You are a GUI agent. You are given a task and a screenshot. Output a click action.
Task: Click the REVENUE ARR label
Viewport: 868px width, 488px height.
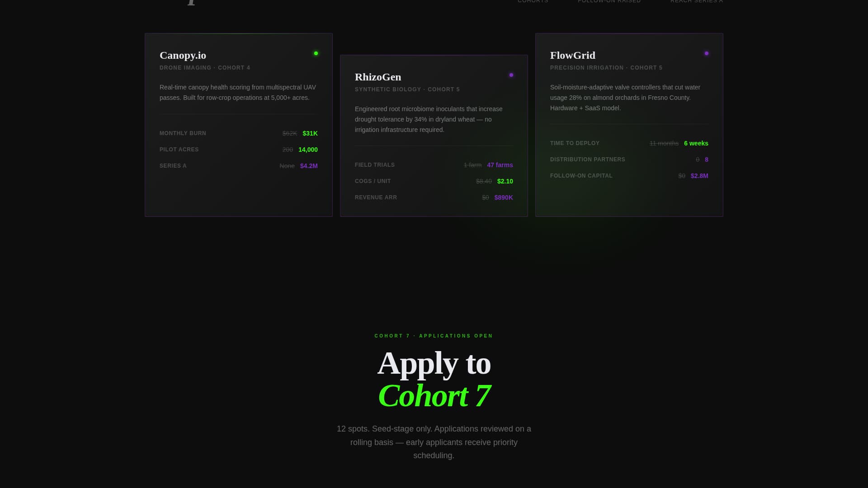pos(376,197)
